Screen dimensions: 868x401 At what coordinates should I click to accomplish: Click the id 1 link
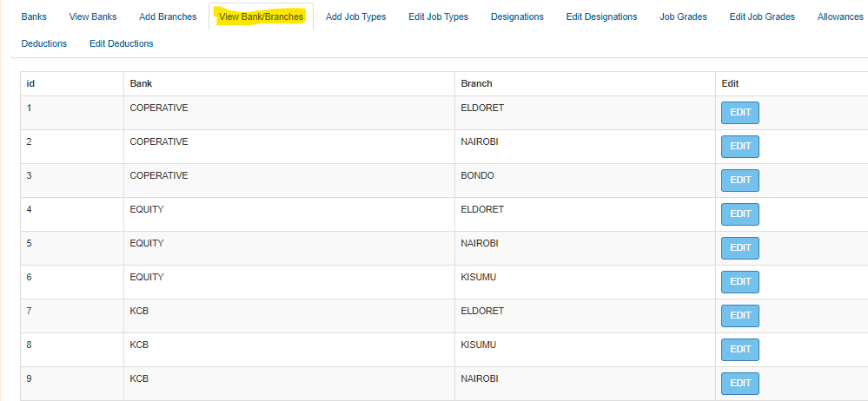(30, 108)
